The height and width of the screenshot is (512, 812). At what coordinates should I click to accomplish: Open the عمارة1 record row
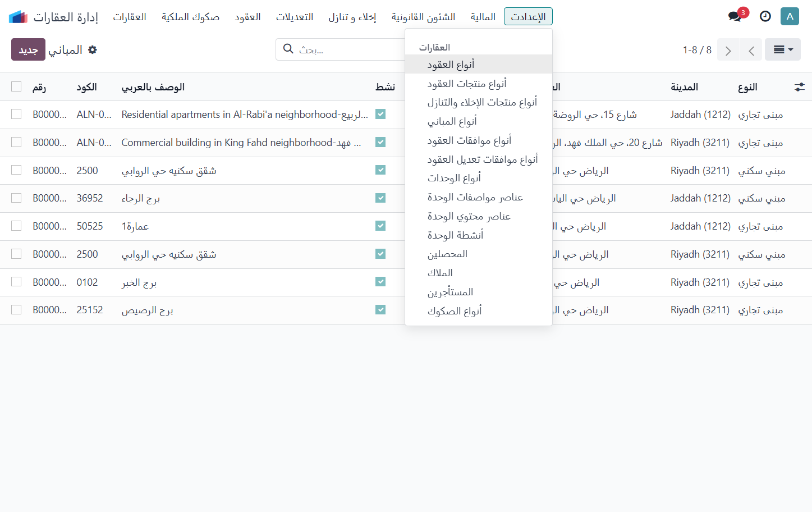406,226
